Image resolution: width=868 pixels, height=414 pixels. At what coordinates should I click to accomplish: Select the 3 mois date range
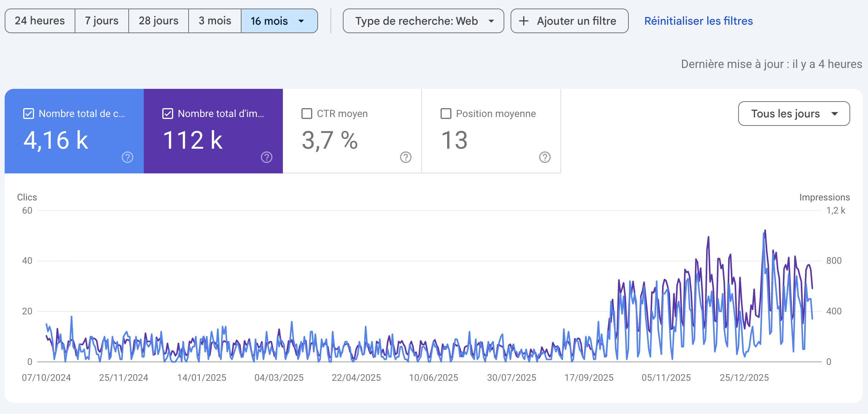[x=215, y=21]
